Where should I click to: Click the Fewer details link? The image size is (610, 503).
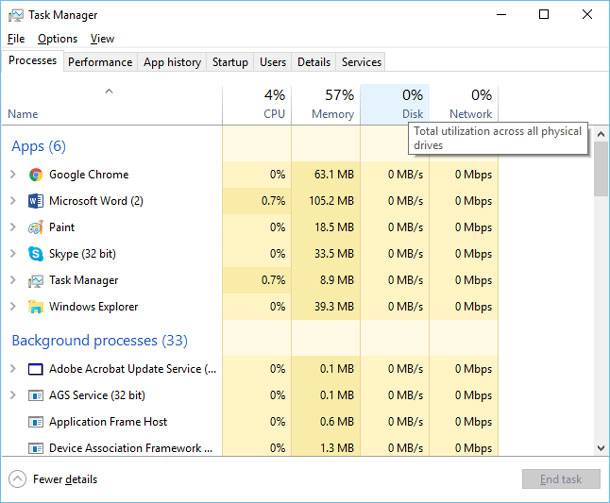click(65, 479)
